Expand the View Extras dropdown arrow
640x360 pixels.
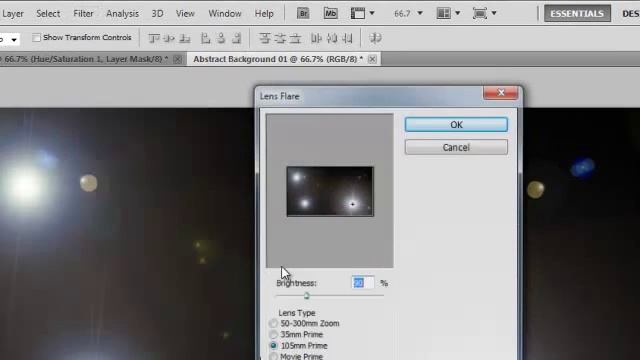click(372, 13)
